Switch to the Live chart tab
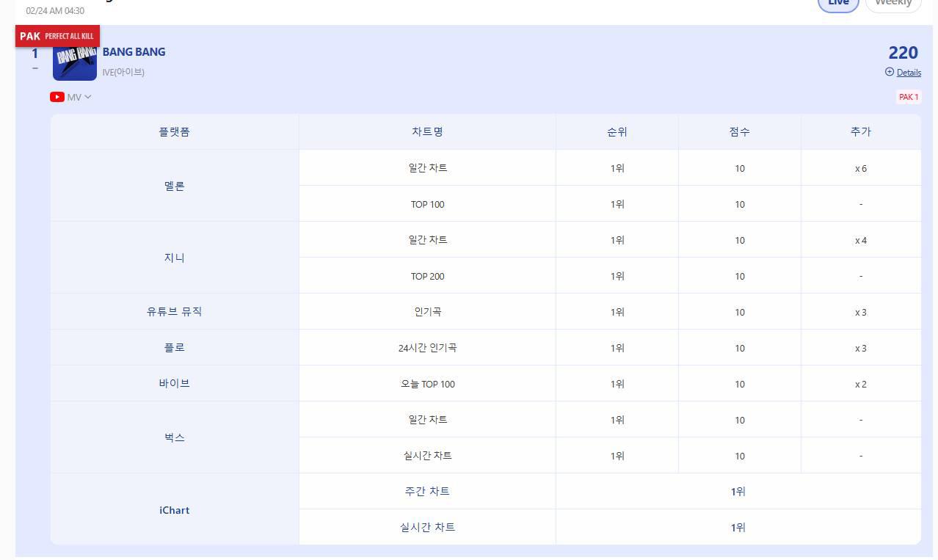 (x=838, y=4)
